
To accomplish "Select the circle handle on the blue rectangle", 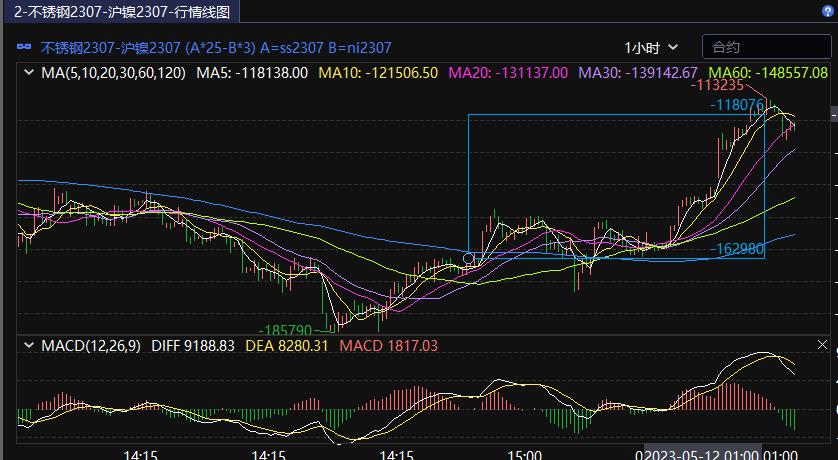I will (x=469, y=258).
